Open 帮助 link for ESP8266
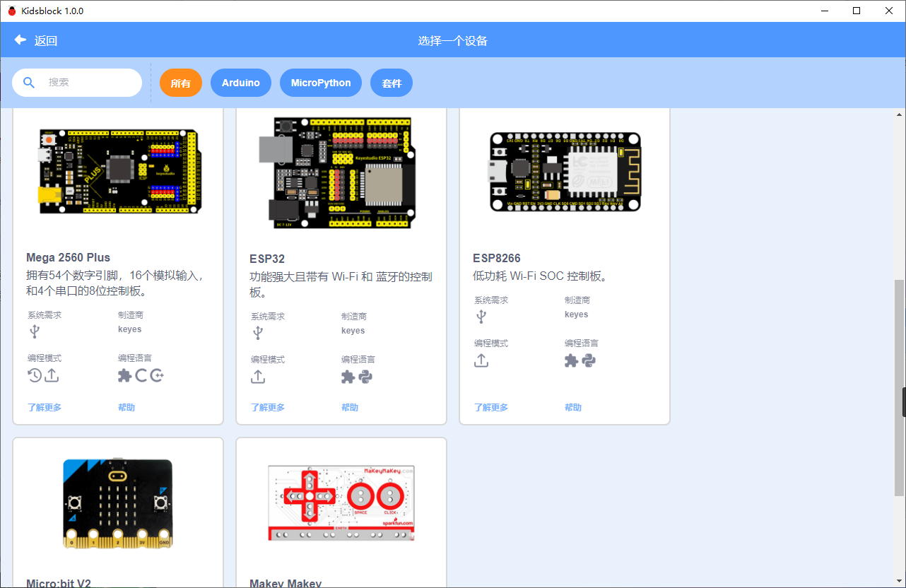This screenshot has width=906, height=588. point(573,408)
